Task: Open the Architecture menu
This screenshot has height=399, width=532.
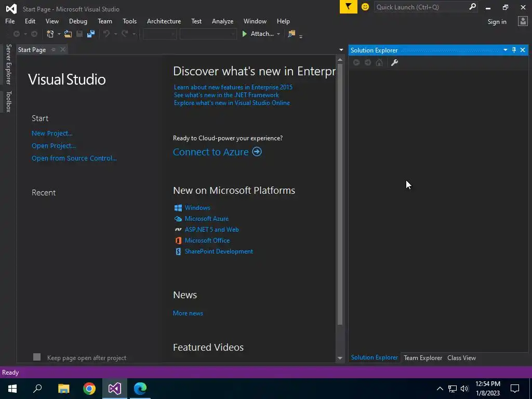Action: [x=164, y=21]
